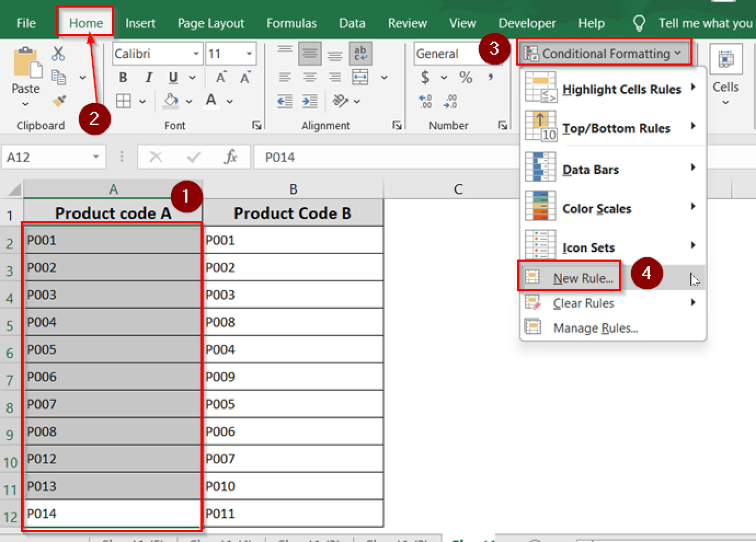Open Manage Rules dialog
This screenshot has height=542, width=756.
(595, 328)
